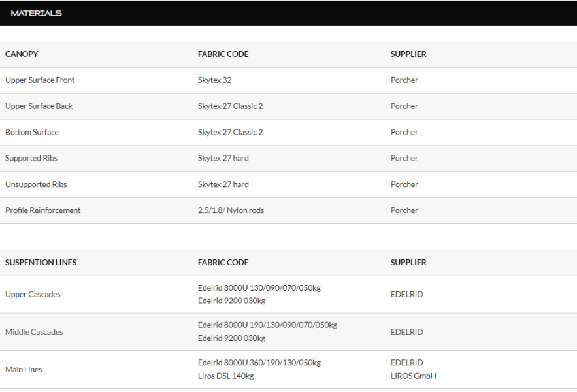The height and width of the screenshot is (392, 577).
Task: Click Skytex 27 Classic 2 in the Bottom Surface row
Action: point(231,132)
